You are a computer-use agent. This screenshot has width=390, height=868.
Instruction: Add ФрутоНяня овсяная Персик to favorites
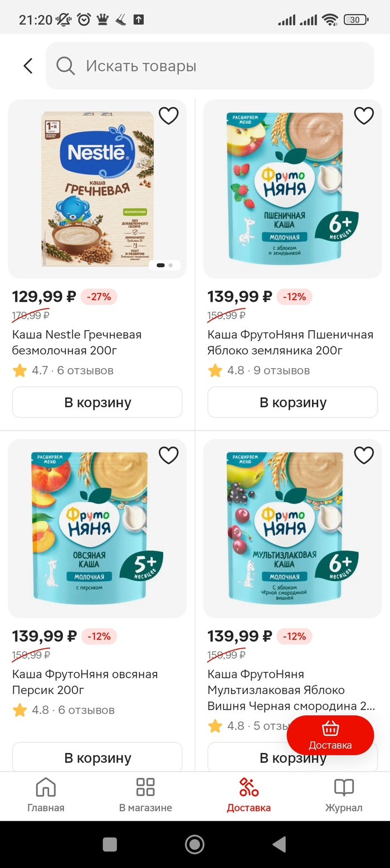point(168,455)
